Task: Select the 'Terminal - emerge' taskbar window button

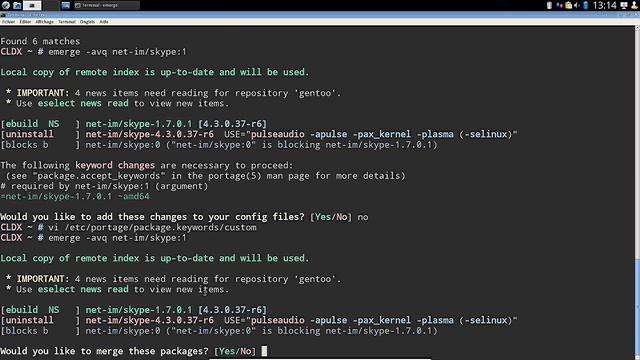Action: 106,5
